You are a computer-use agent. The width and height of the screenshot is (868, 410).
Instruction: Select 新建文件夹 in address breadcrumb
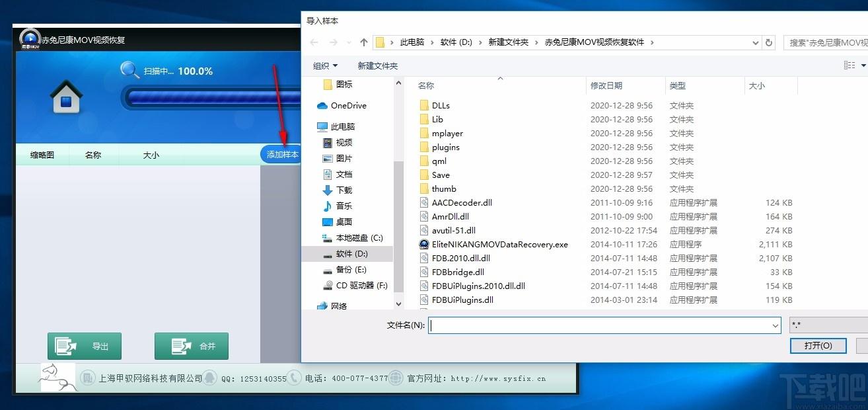(x=509, y=42)
